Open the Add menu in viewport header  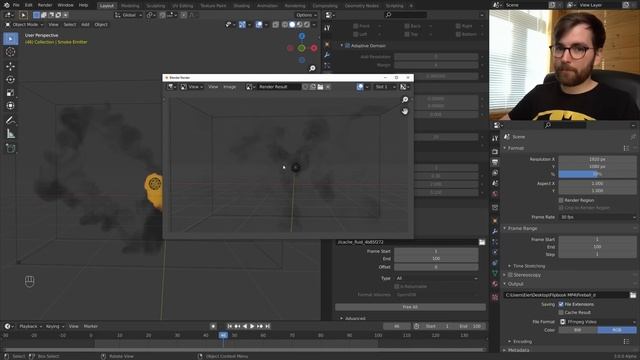(x=85, y=24)
